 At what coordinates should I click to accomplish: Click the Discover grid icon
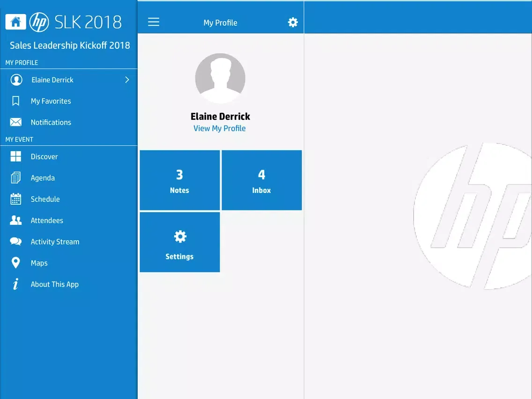pos(15,156)
